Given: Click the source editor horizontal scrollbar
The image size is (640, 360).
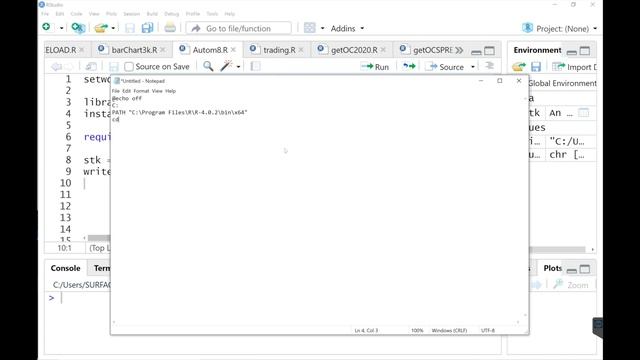Looking at the screenshot, I should [x=99, y=238].
